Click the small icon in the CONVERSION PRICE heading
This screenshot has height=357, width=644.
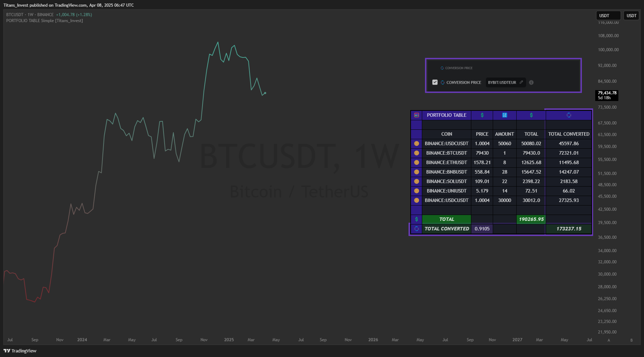(442, 68)
